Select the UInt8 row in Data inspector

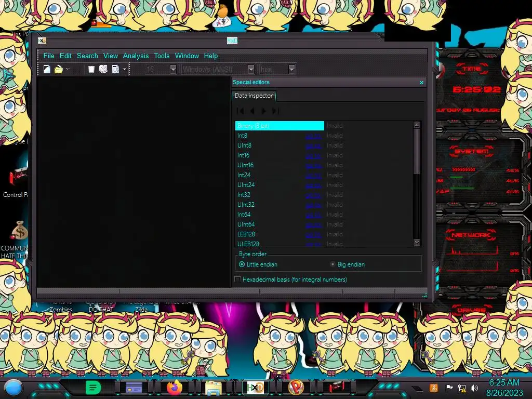324,145
